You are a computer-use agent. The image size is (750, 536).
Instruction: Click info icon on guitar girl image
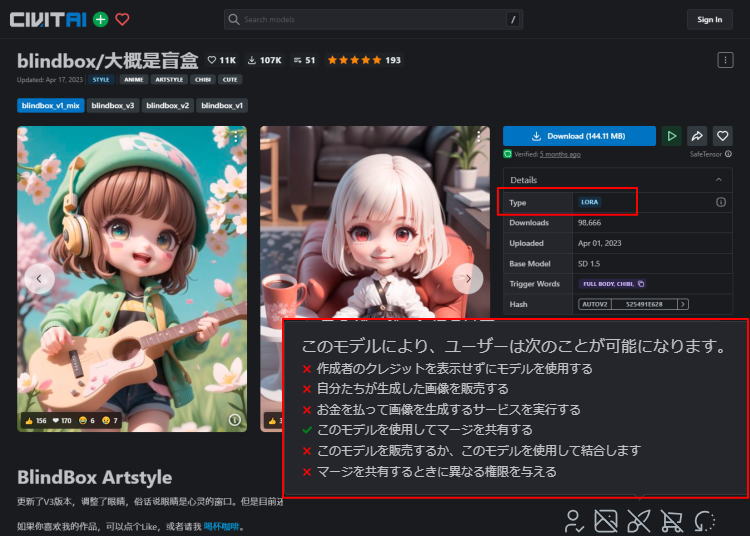pyautogui.click(x=234, y=420)
